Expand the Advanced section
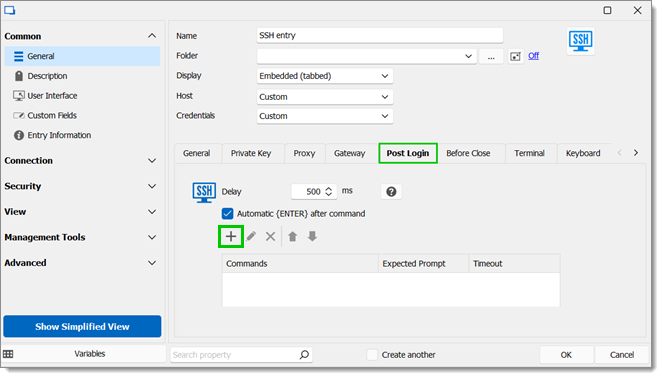 coord(152,263)
